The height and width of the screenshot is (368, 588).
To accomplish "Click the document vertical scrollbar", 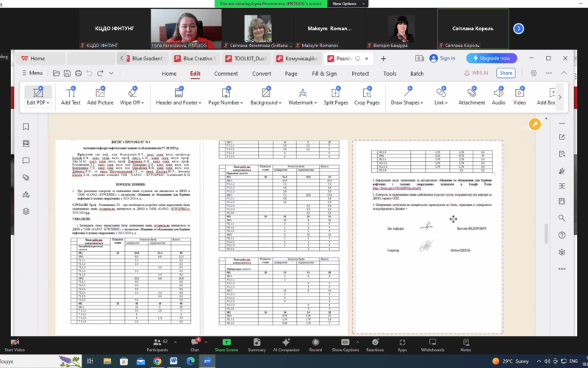I will 546,234.
